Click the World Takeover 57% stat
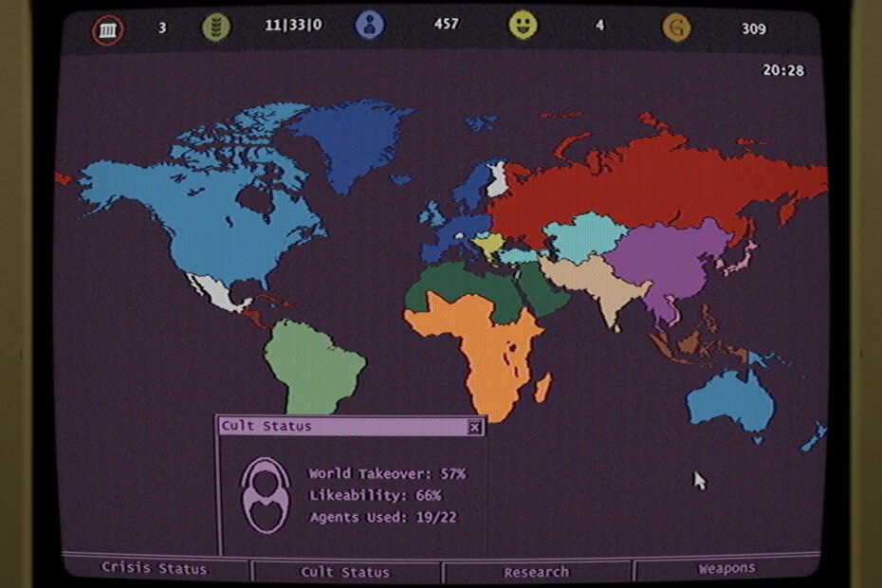882x588 pixels. (x=387, y=473)
